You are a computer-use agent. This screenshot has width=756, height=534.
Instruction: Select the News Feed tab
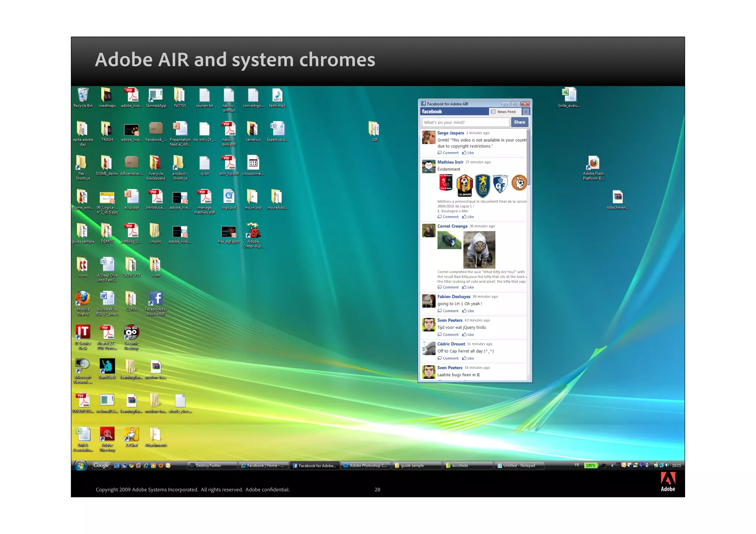pyautogui.click(x=505, y=111)
